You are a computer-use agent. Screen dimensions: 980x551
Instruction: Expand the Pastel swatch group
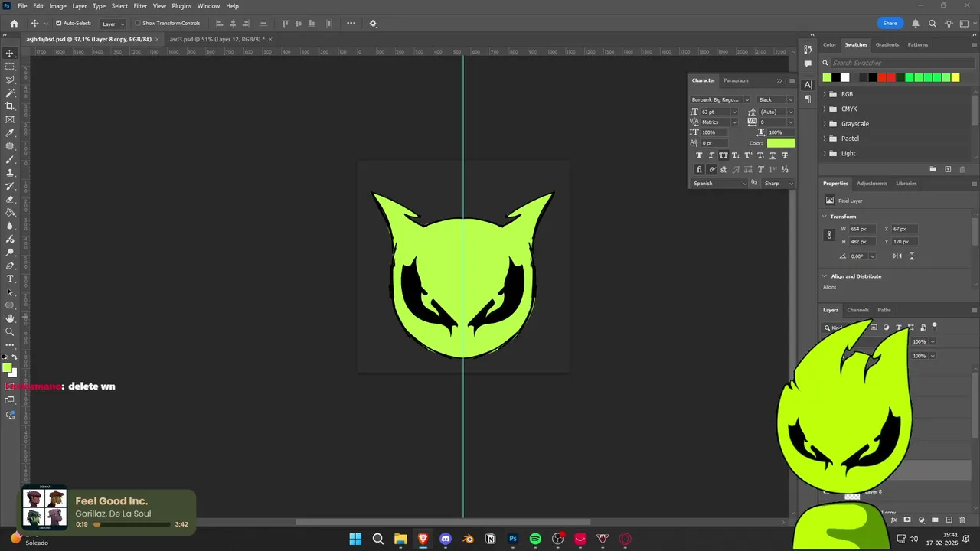coord(825,139)
